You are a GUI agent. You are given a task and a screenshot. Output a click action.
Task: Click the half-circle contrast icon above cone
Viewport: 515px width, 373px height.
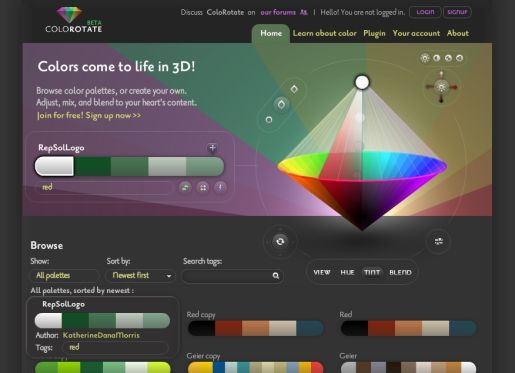(x=436, y=58)
